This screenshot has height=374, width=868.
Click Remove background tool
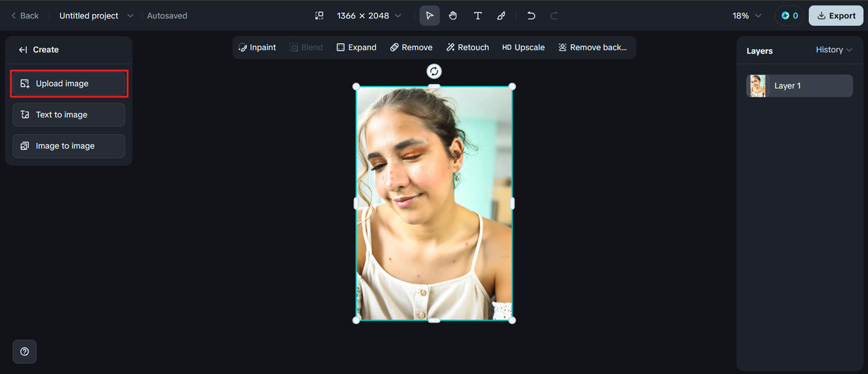(x=593, y=47)
